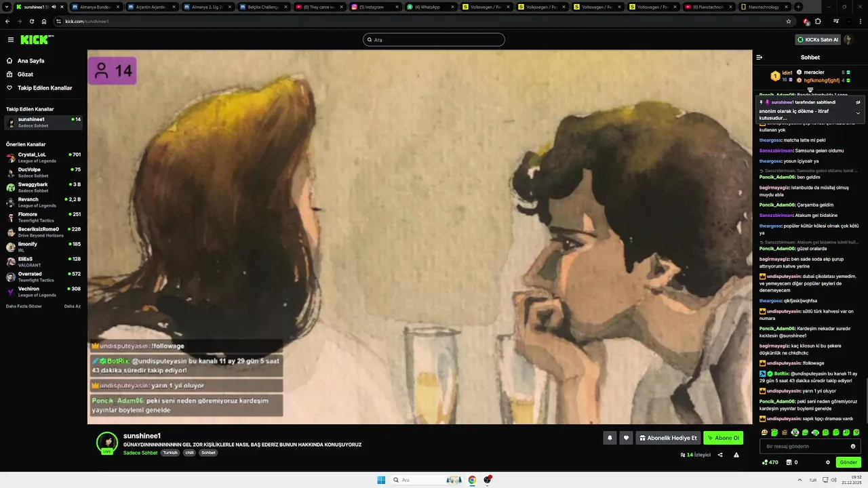Open Takip Edilen Kanallar

pos(43,88)
